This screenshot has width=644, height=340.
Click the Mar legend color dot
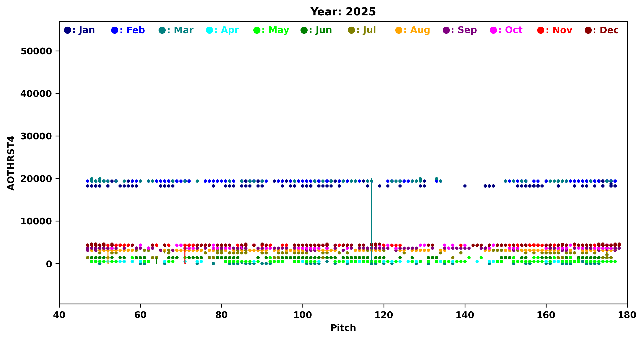(x=162, y=30)
